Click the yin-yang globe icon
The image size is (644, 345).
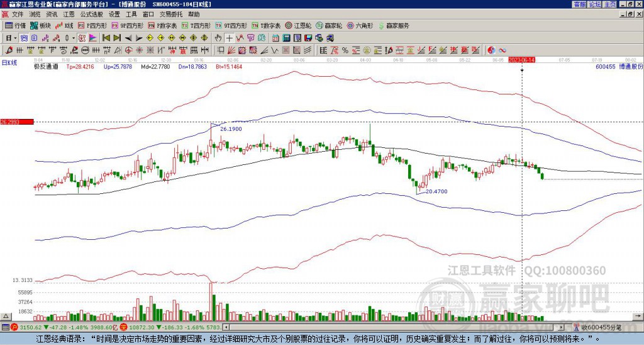491,50
